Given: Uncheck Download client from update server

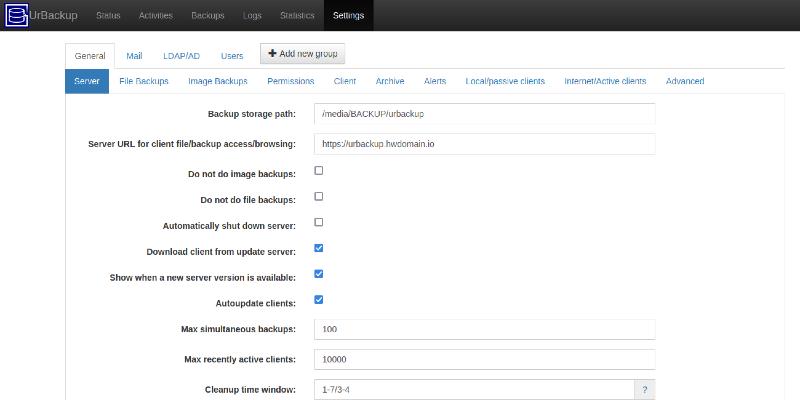Looking at the screenshot, I should [x=319, y=248].
